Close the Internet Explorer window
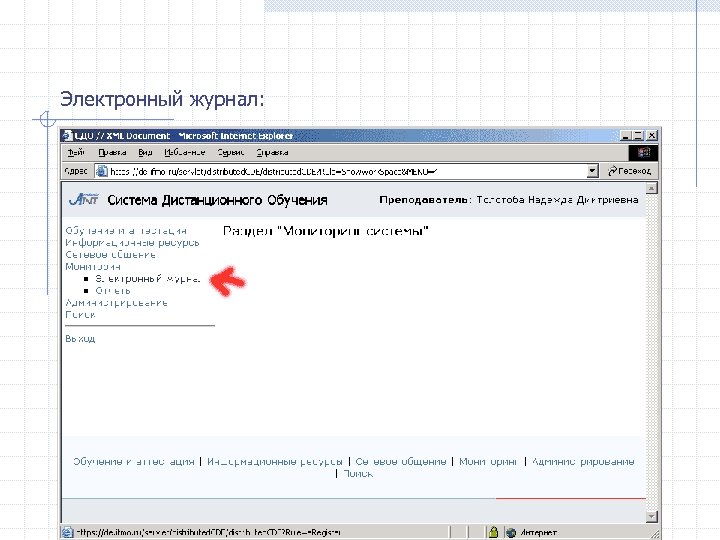 click(x=652, y=135)
